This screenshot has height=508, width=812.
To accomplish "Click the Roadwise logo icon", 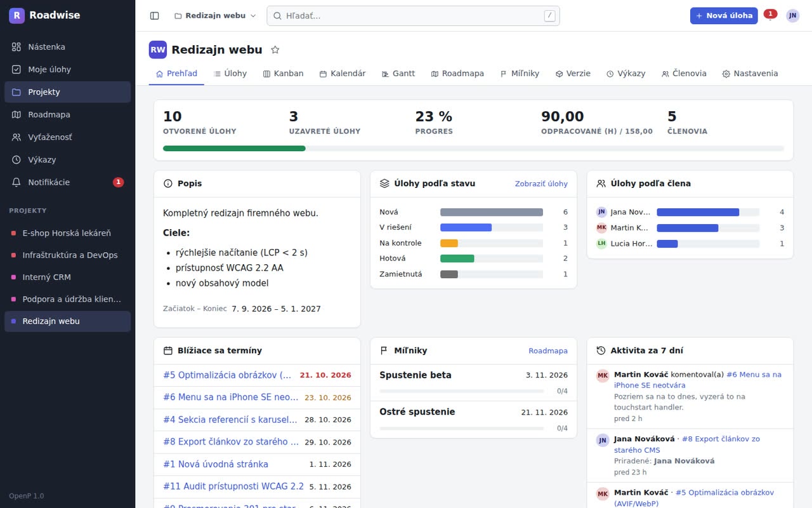I will pos(16,15).
